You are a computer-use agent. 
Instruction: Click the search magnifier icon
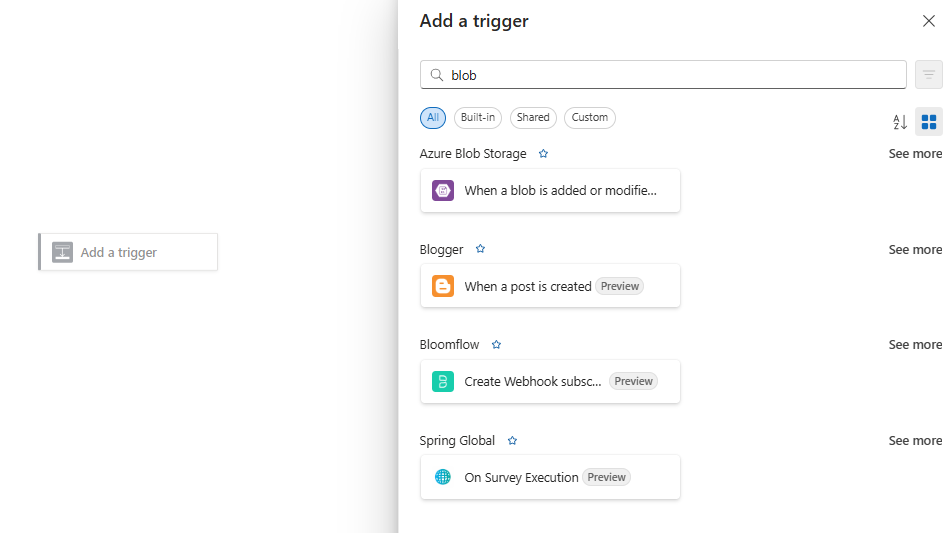click(x=437, y=75)
